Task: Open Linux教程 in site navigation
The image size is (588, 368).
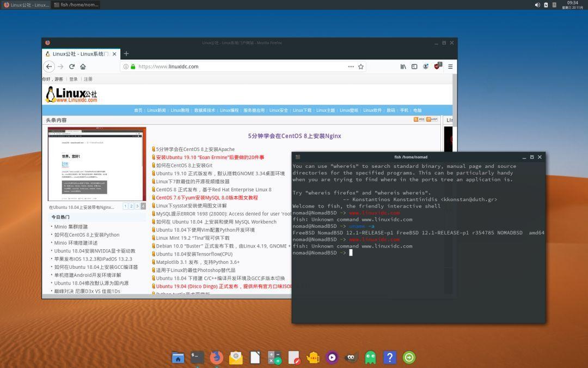Action: click(x=180, y=110)
